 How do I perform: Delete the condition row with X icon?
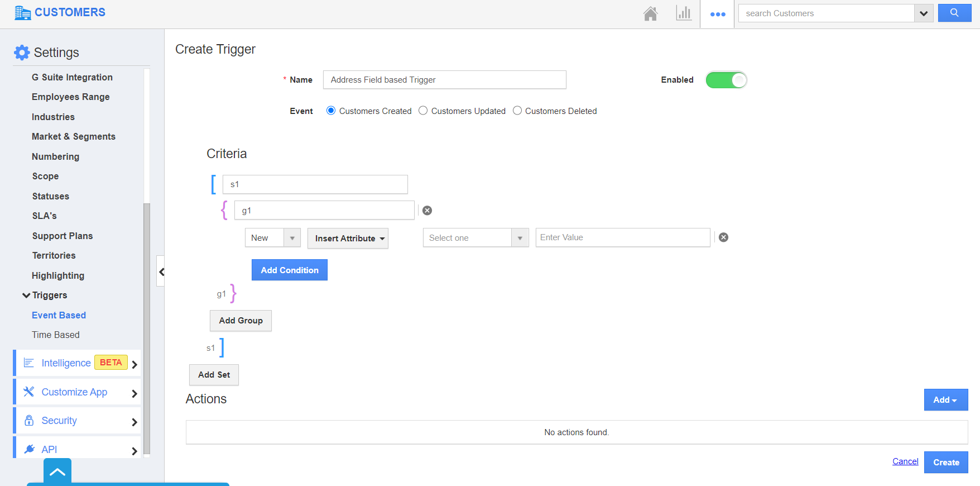tap(723, 237)
